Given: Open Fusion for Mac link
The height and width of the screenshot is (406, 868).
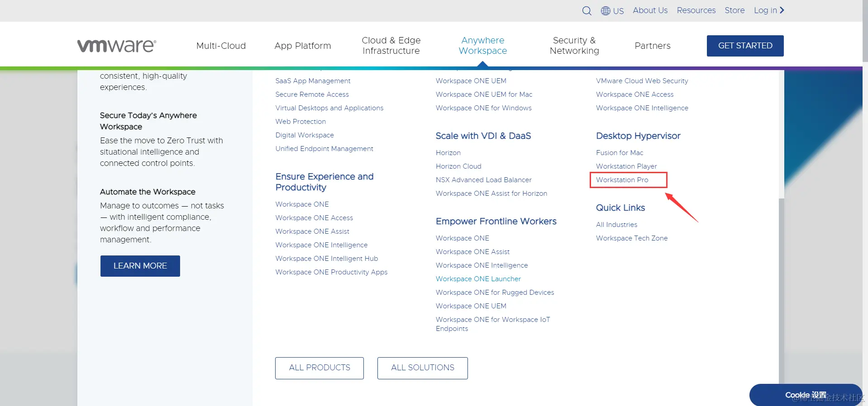Looking at the screenshot, I should pos(620,153).
